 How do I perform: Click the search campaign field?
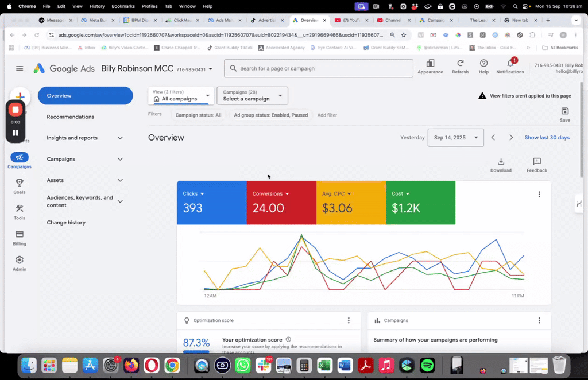coord(318,68)
